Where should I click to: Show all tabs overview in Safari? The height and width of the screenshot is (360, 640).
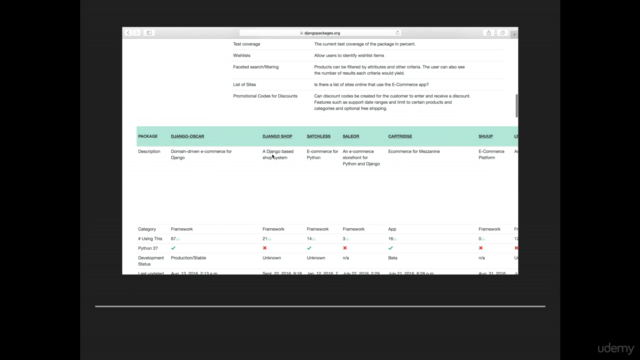tap(502, 33)
